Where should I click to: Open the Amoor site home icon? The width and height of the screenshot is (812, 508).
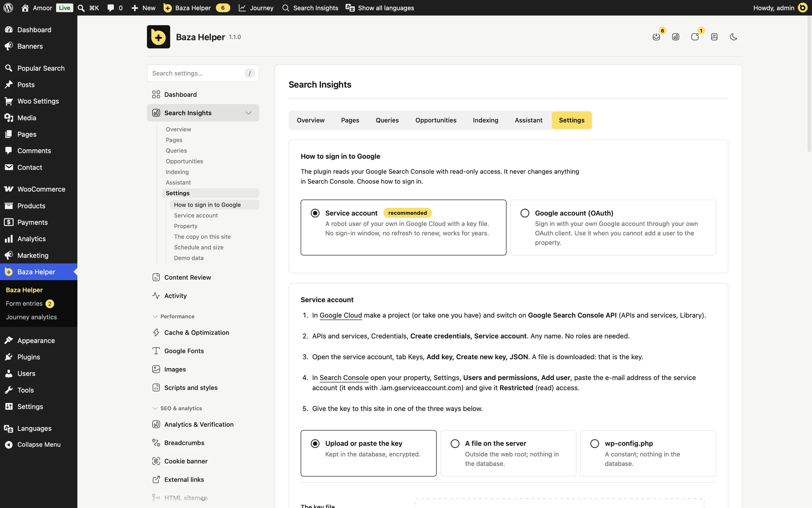[x=25, y=8]
